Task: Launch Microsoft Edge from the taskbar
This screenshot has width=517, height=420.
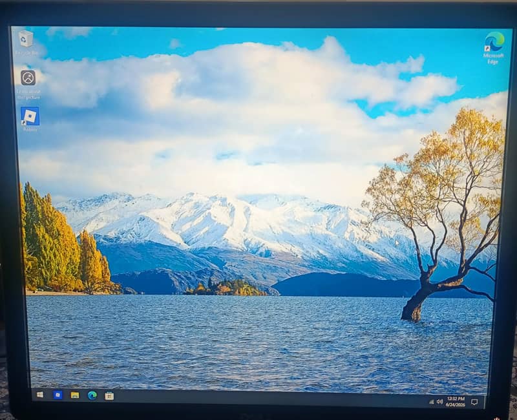Action: click(x=92, y=395)
